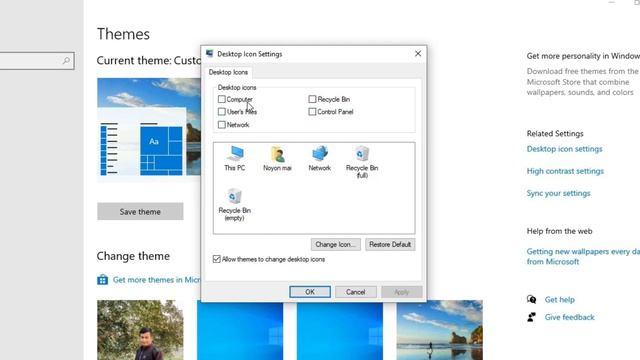Select the beach runner theme thumbnail
This screenshot has width=640, height=360.
(440, 330)
